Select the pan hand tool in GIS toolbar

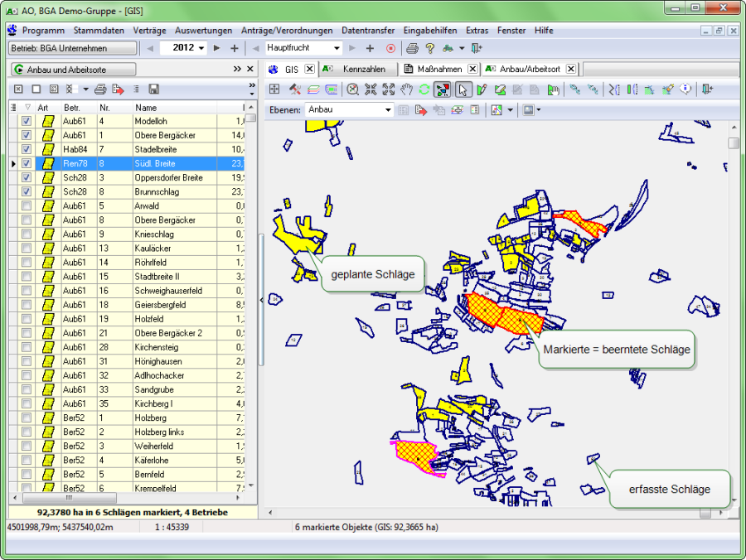406,89
